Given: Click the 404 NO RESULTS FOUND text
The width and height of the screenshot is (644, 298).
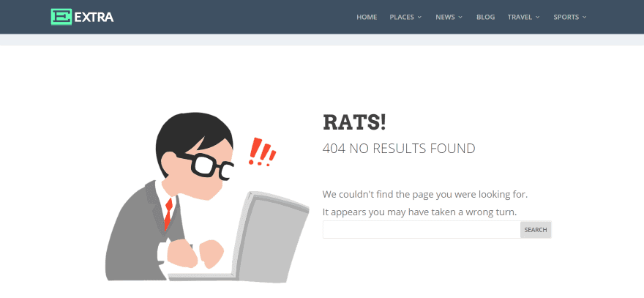Looking at the screenshot, I should click(x=399, y=149).
